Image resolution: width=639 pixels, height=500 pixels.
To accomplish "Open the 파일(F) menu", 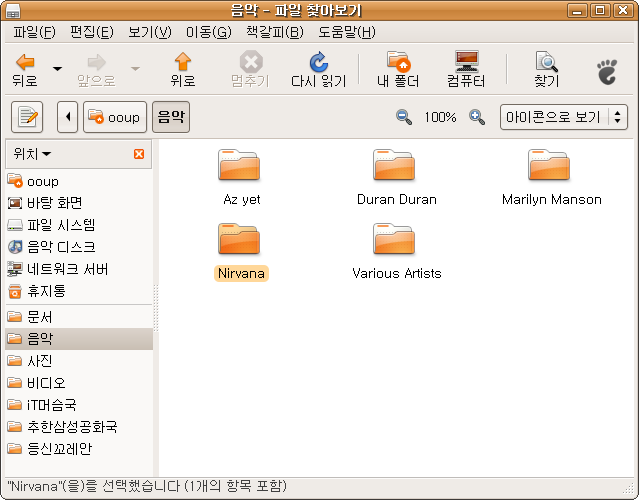I will click(34, 32).
